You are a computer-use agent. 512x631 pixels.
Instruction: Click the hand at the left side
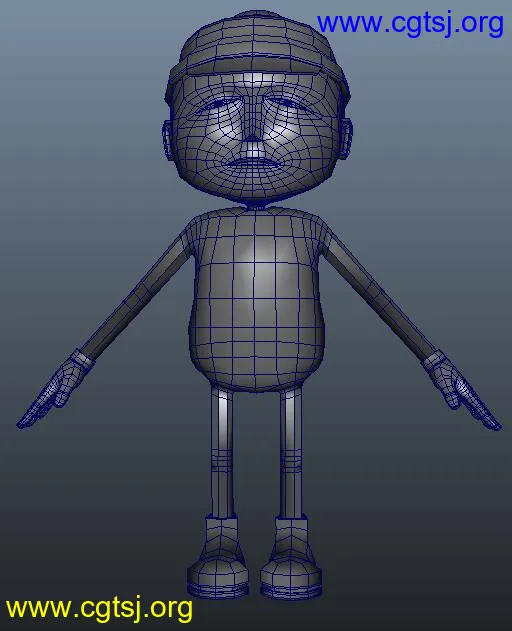coord(53,390)
